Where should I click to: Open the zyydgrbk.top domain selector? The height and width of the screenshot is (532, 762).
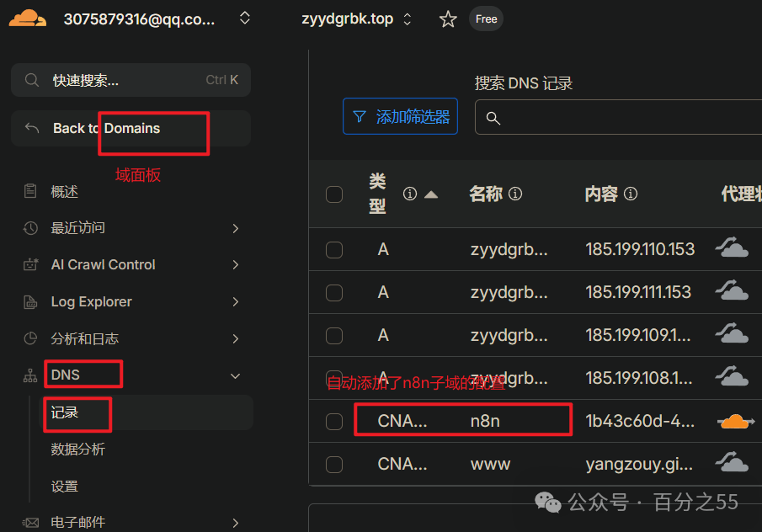point(408,19)
